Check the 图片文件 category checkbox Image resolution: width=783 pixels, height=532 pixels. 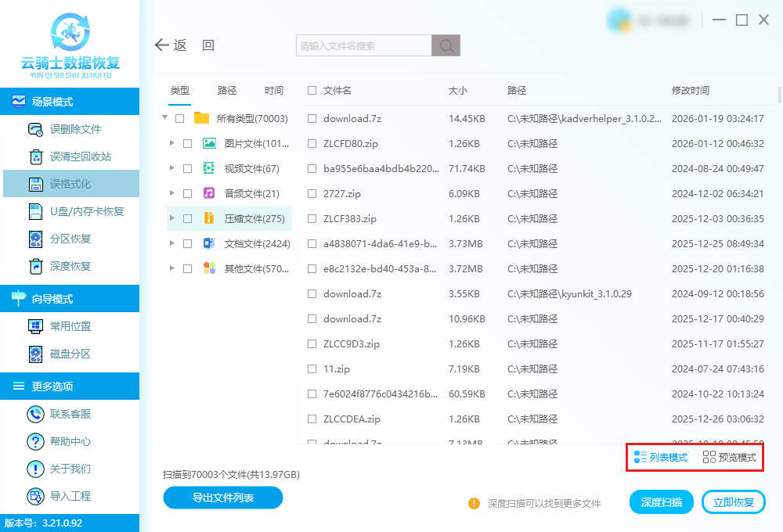point(188,144)
